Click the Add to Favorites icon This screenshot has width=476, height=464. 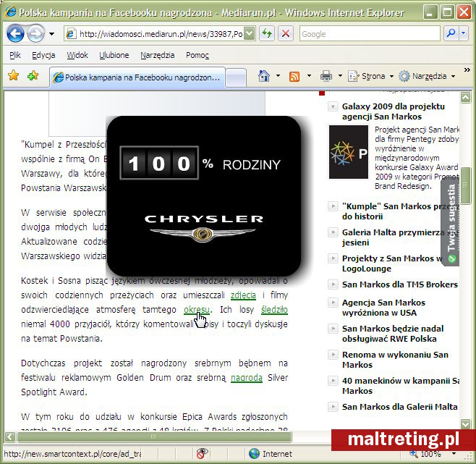point(33,75)
